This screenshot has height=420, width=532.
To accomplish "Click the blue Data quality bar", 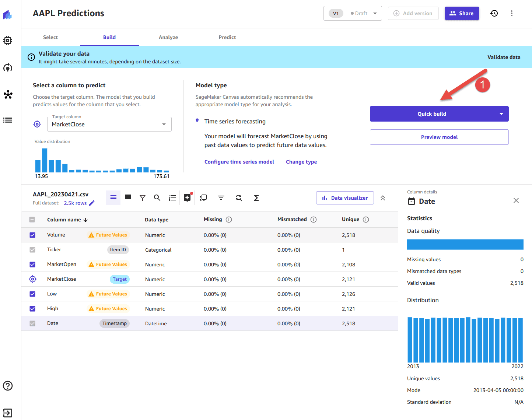I will click(465, 245).
